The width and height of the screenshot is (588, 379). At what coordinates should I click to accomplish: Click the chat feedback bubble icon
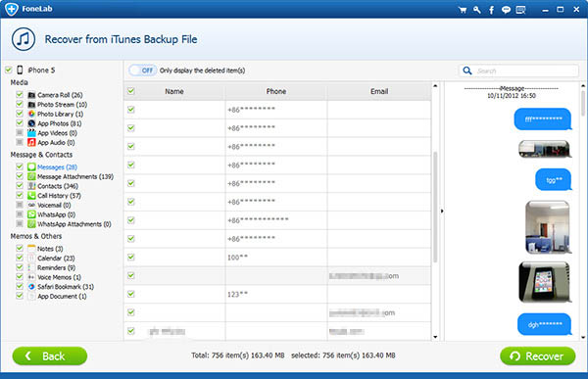506,10
